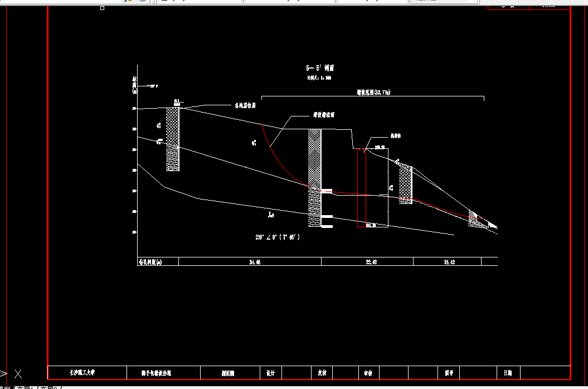588x389 pixels.
Task: Click the "滑坡范围(53.77m)" range label
Action: pos(373,92)
